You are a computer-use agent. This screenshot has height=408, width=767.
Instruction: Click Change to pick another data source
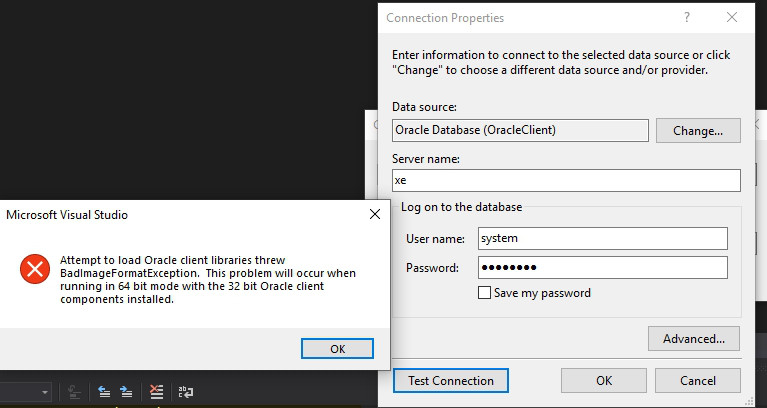click(698, 131)
